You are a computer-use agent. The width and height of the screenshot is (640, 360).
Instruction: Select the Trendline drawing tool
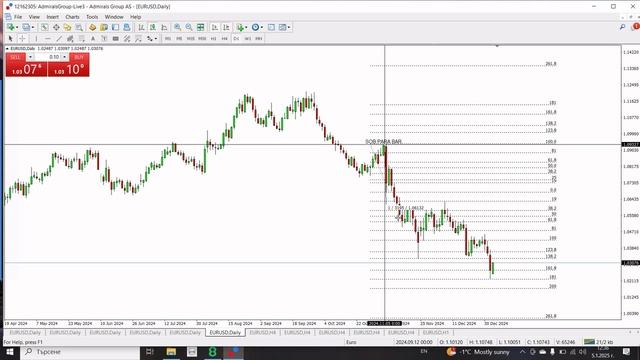point(59,38)
